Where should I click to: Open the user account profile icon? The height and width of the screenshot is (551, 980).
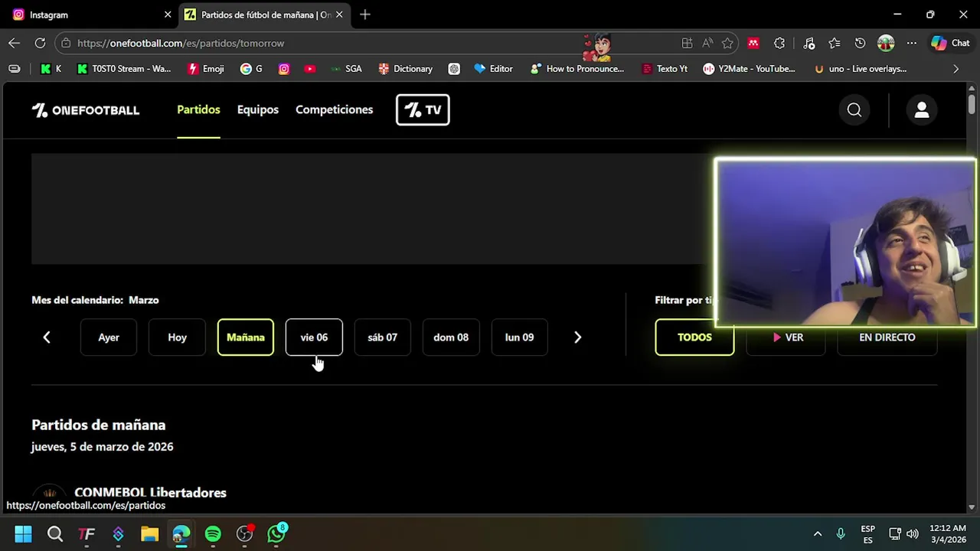click(x=922, y=110)
